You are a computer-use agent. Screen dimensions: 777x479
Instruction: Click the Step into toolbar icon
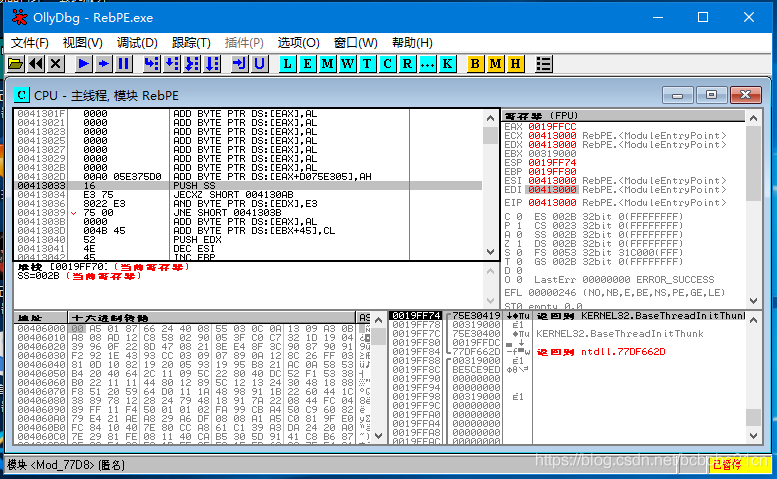[x=151, y=63]
